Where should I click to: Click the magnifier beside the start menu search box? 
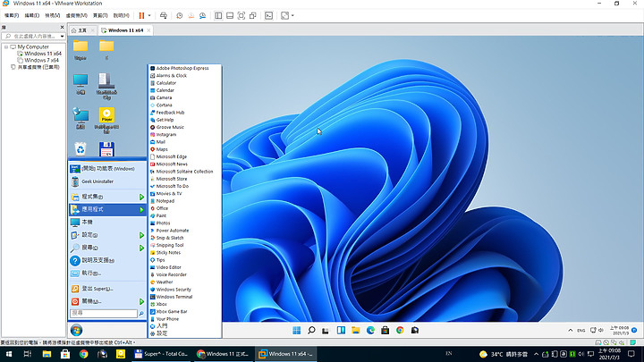(141, 314)
